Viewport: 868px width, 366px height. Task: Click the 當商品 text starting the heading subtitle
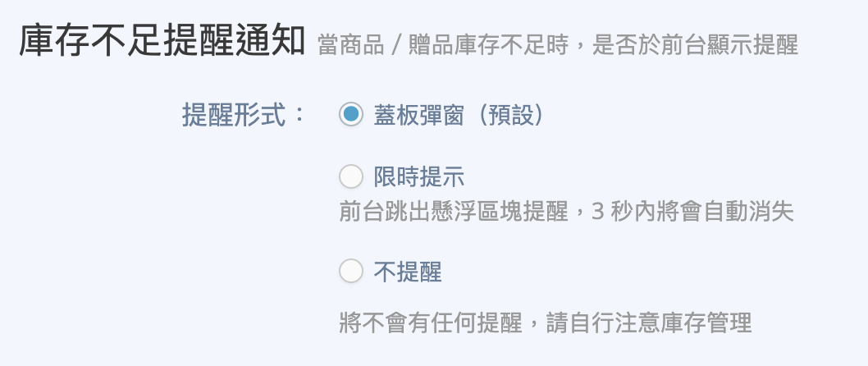(350, 44)
